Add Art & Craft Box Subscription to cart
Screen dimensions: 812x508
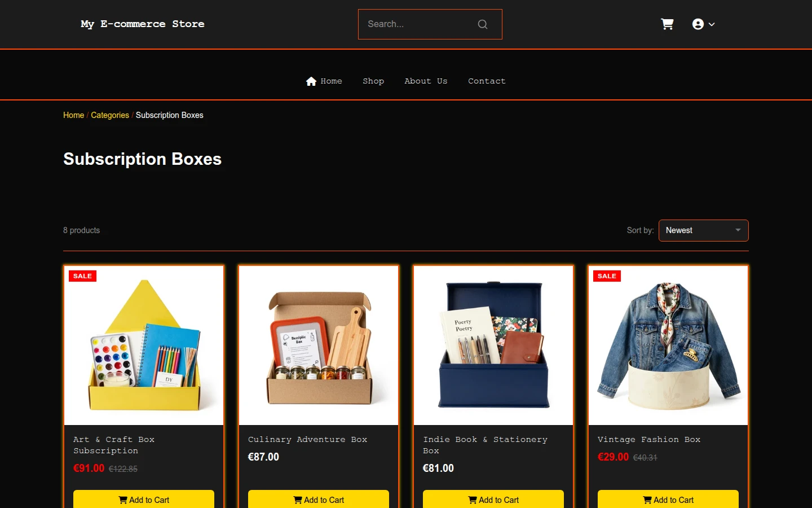pyautogui.click(x=144, y=500)
